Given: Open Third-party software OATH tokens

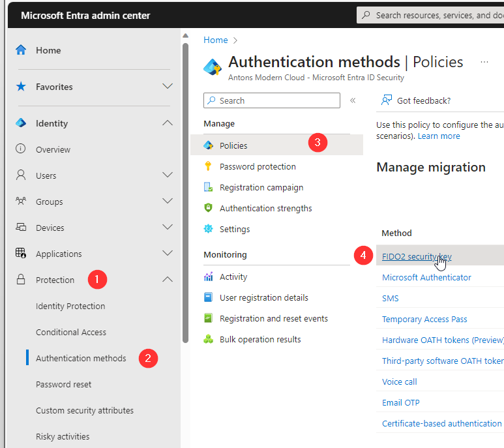Looking at the screenshot, I should point(443,361).
